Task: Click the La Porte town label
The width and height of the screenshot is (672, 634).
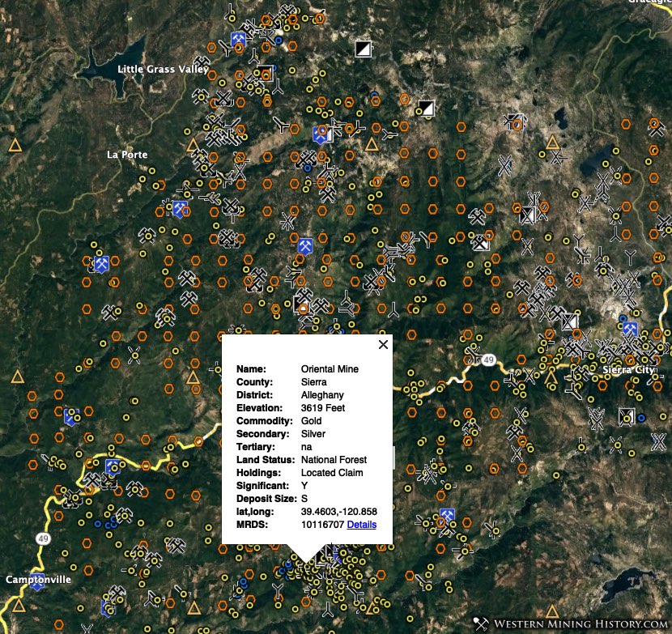Action: coord(127,155)
